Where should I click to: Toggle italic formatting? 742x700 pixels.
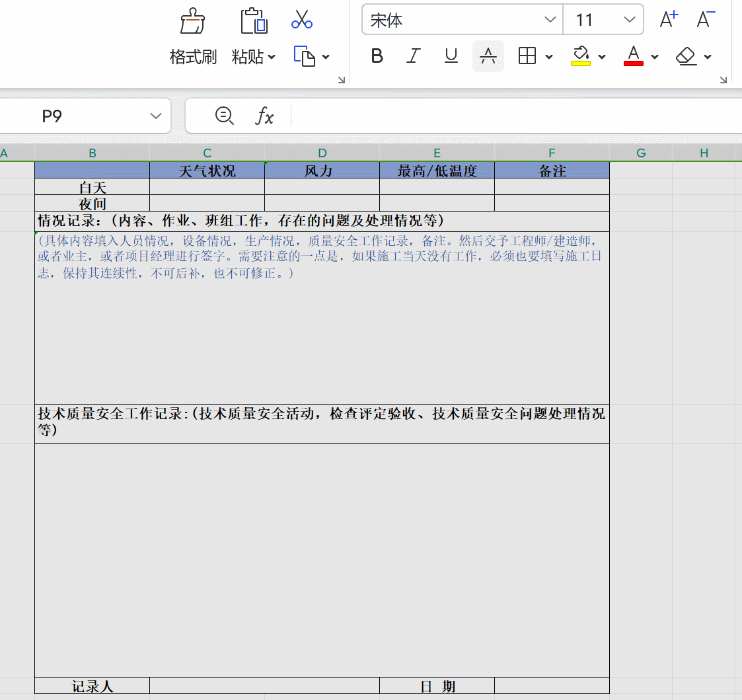(x=413, y=56)
